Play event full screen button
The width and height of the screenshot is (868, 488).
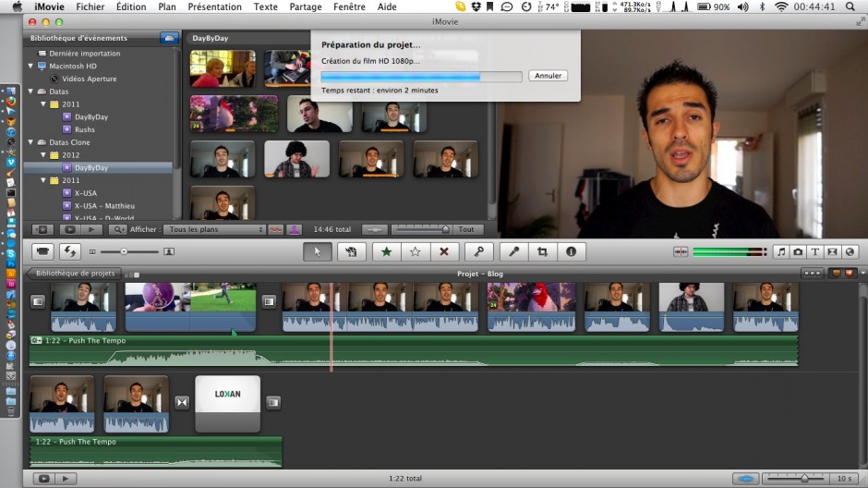(70, 229)
